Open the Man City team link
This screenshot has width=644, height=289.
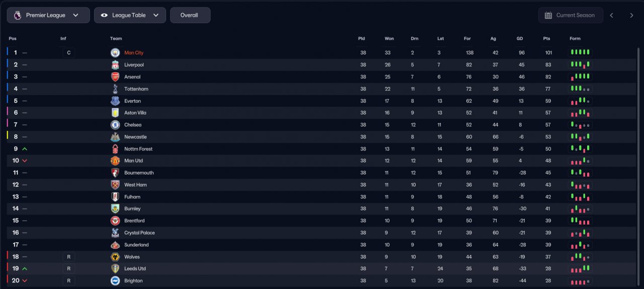(134, 53)
